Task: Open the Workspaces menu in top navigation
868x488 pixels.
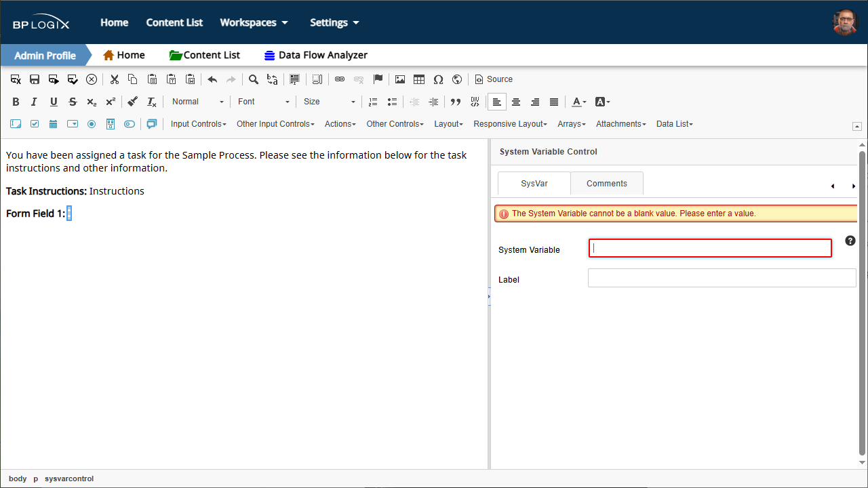Action: tap(254, 22)
